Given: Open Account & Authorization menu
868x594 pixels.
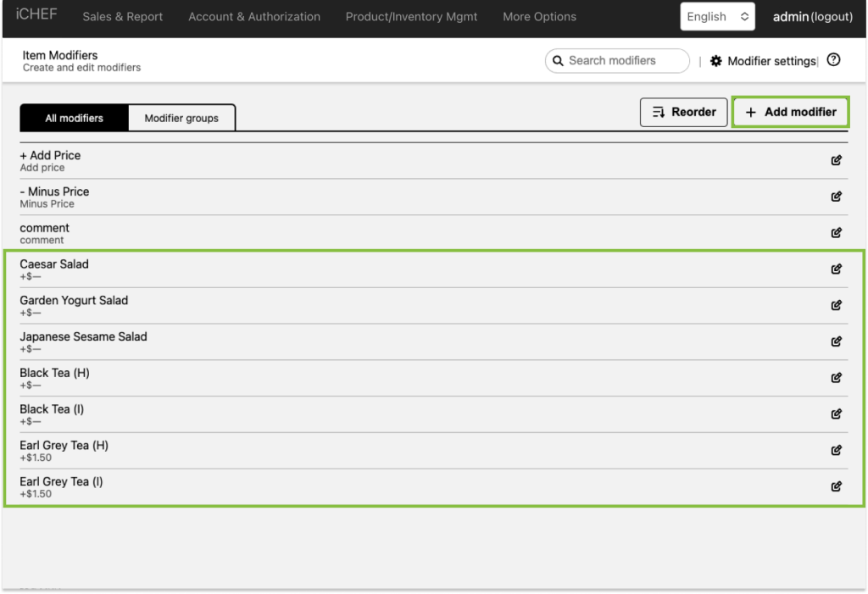Looking at the screenshot, I should 254,17.
